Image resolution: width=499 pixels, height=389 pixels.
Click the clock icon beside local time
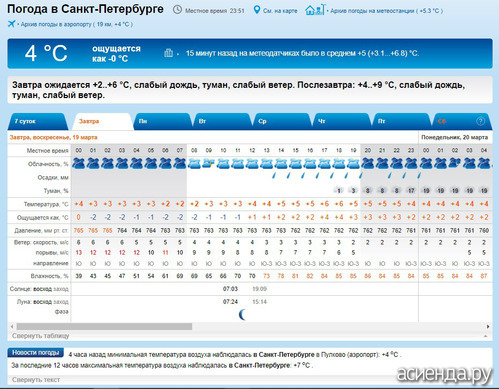coord(177,10)
